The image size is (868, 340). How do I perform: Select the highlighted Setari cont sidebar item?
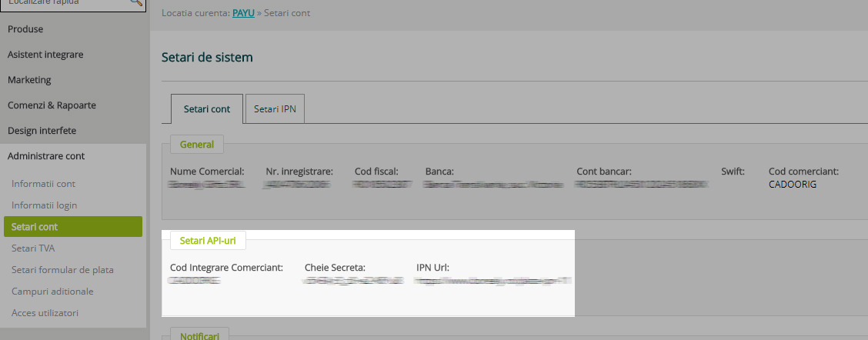click(x=35, y=227)
